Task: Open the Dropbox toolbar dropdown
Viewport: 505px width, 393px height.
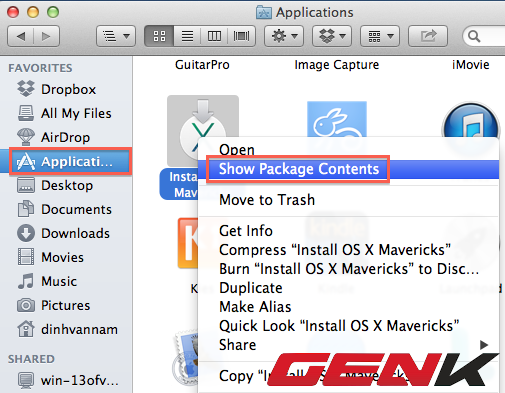Action: (332, 36)
